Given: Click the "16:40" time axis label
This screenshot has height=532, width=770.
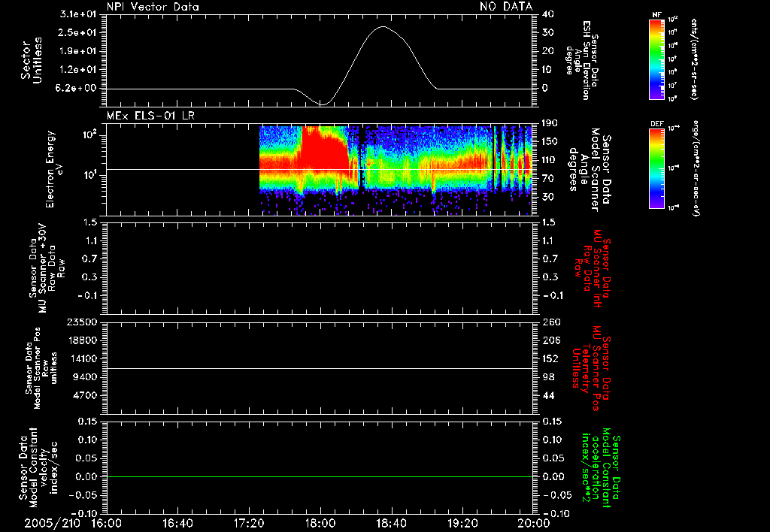Looking at the screenshot, I should 177,523.
